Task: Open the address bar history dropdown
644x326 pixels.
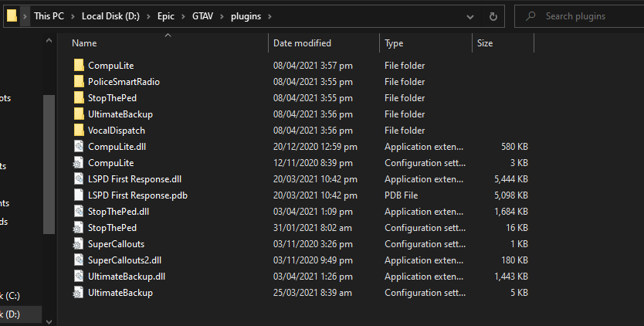Action: [471, 16]
